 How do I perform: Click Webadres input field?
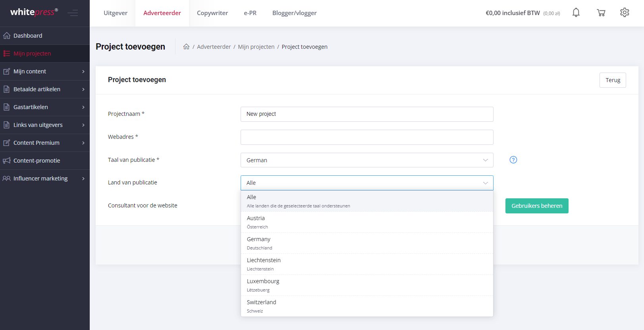pyautogui.click(x=367, y=137)
